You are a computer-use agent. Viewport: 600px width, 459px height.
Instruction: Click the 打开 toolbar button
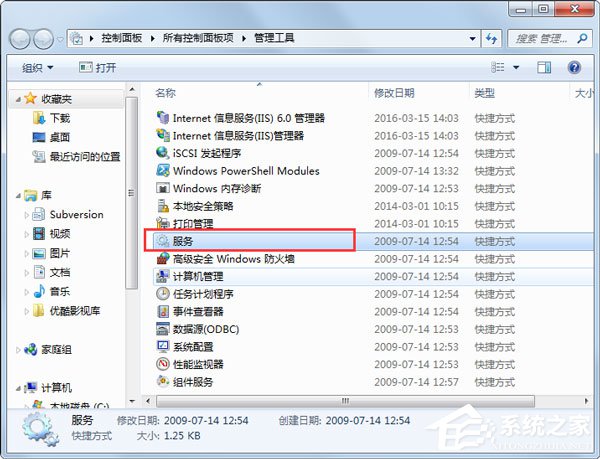click(97, 68)
